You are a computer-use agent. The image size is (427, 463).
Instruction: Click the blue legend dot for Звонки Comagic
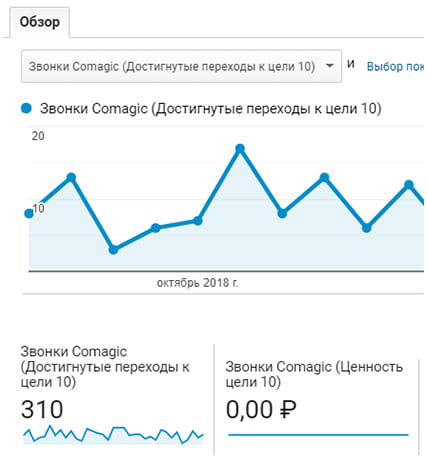pos(26,108)
